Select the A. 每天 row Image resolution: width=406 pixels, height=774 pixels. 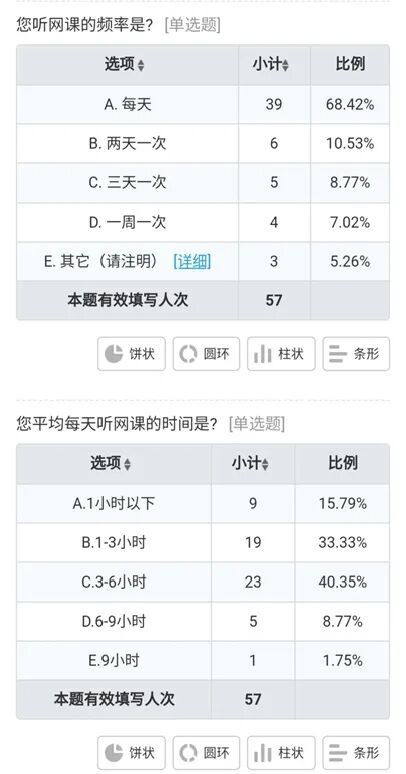(x=203, y=104)
